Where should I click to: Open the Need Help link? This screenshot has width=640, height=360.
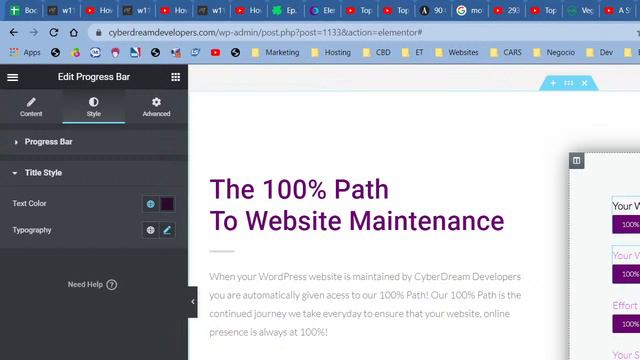tap(92, 284)
